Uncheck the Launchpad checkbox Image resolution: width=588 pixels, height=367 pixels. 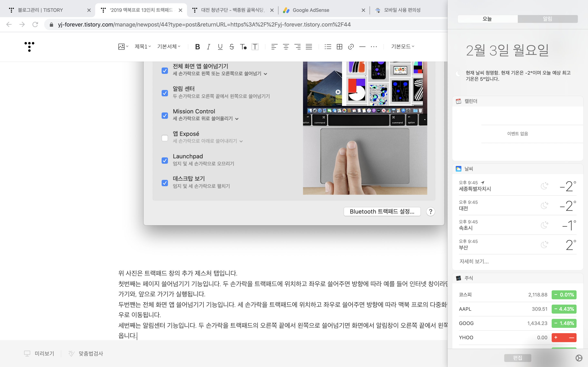(x=165, y=160)
